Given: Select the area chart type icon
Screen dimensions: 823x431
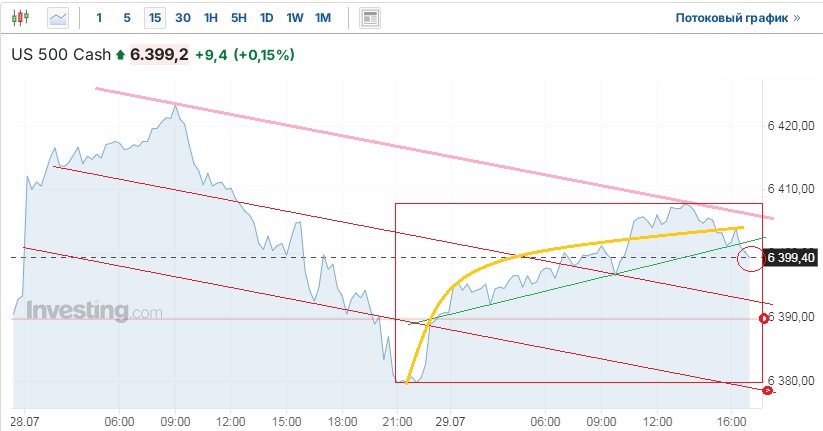Looking at the screenshot, I should pos(59,18).
